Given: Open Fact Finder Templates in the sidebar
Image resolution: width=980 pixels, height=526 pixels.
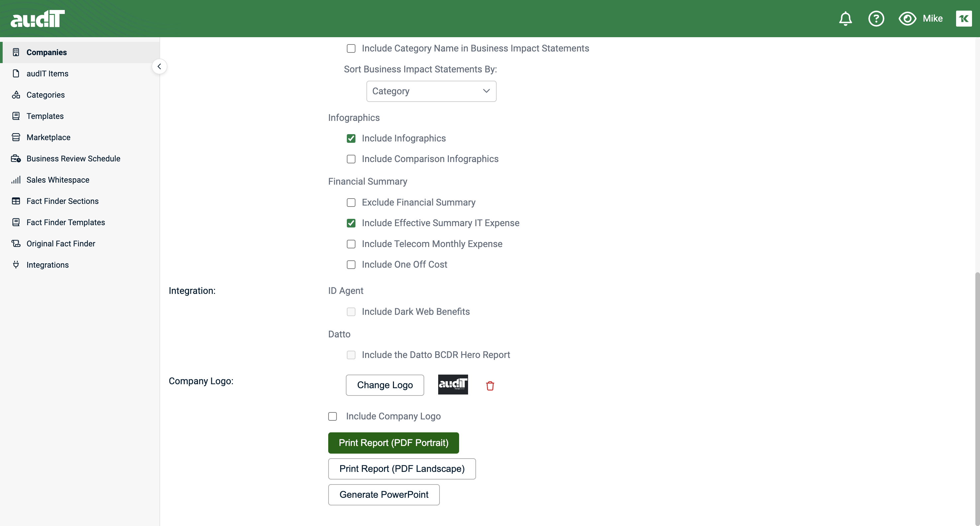Looking at the screenshot, I should tap(65, 222).
